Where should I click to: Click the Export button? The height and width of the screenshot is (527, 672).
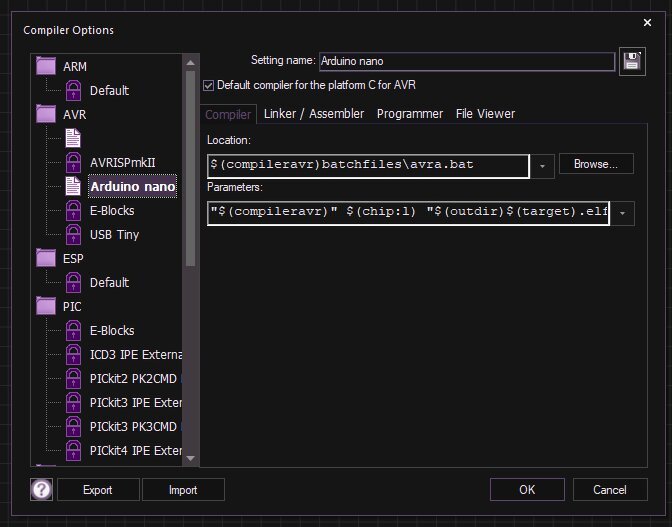pyautogui.click(x=98, y=490)
